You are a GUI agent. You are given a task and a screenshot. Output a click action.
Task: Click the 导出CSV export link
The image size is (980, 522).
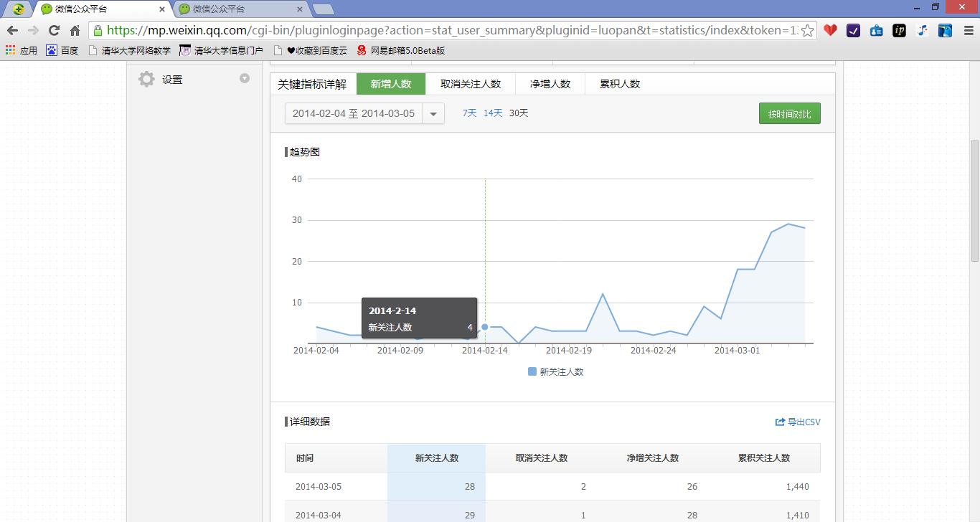798,422
